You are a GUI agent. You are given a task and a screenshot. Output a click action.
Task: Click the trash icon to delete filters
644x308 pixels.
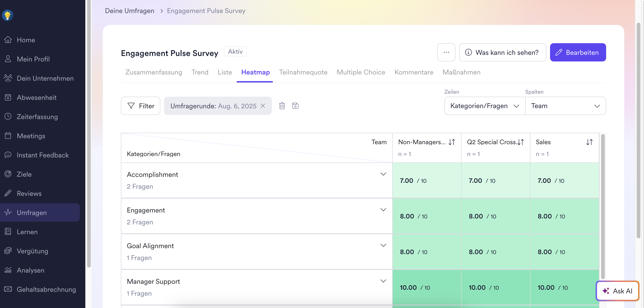(282, 106)
